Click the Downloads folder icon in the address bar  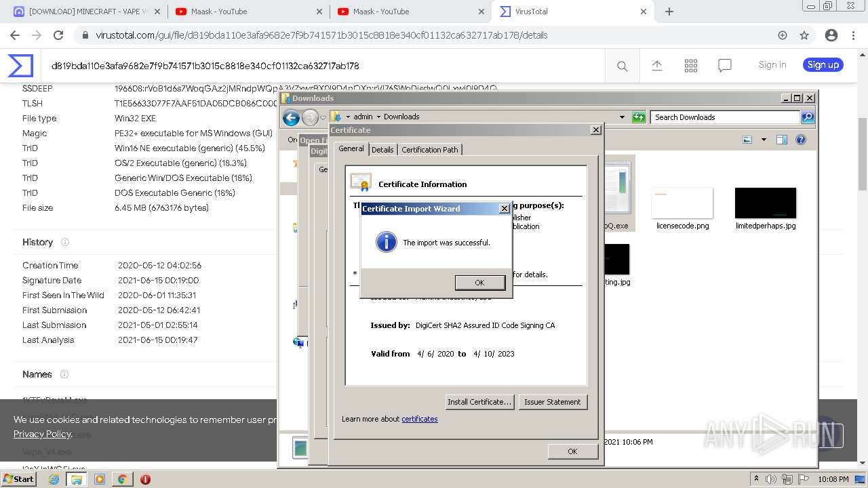coord(336,117)
